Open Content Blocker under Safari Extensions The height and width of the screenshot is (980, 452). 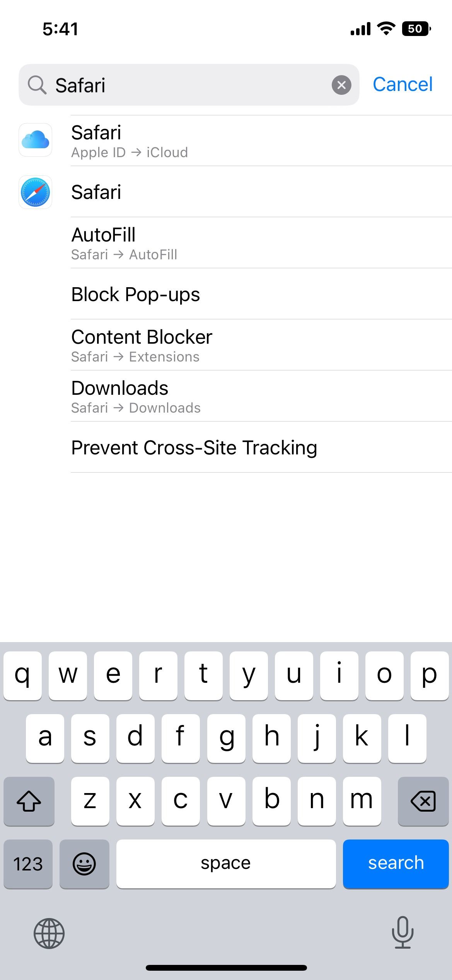141,344
